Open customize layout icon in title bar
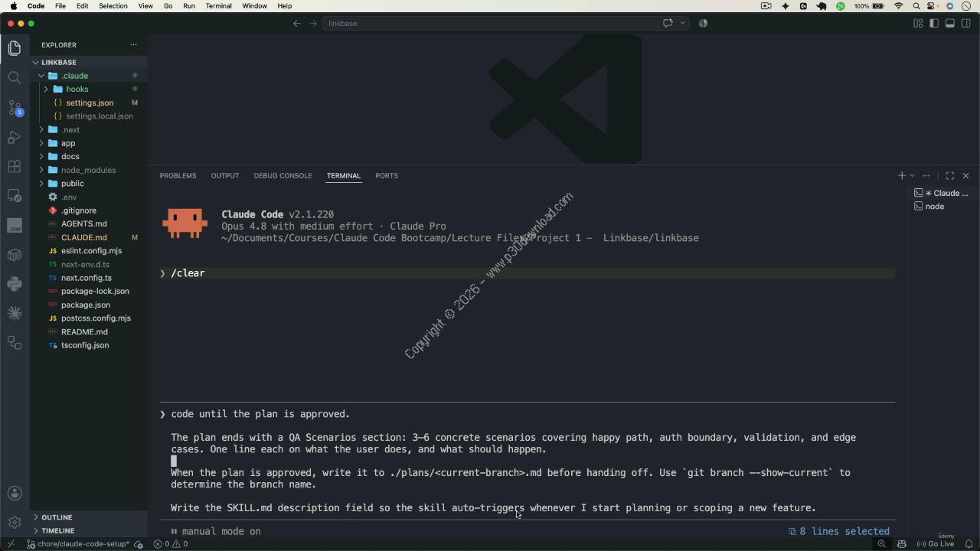The height and width of the screenshot is (551, 980). click(x=918, y=23)
